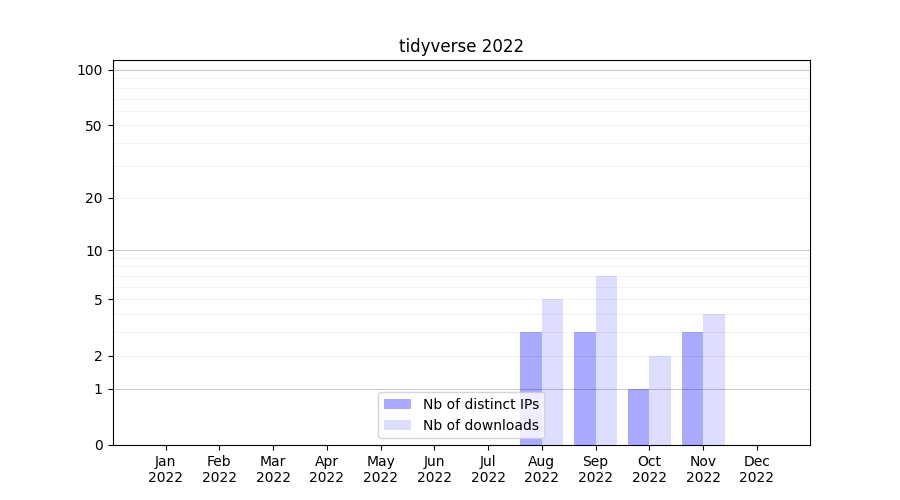Click the October distinct IPs bar
Viewport: 900px width, 500px height.
[638, 417]
